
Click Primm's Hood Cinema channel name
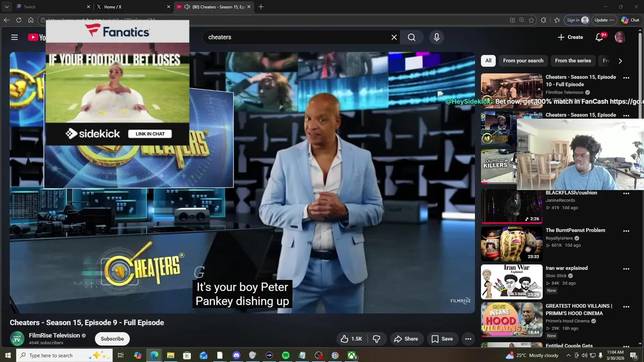point(568,321)
